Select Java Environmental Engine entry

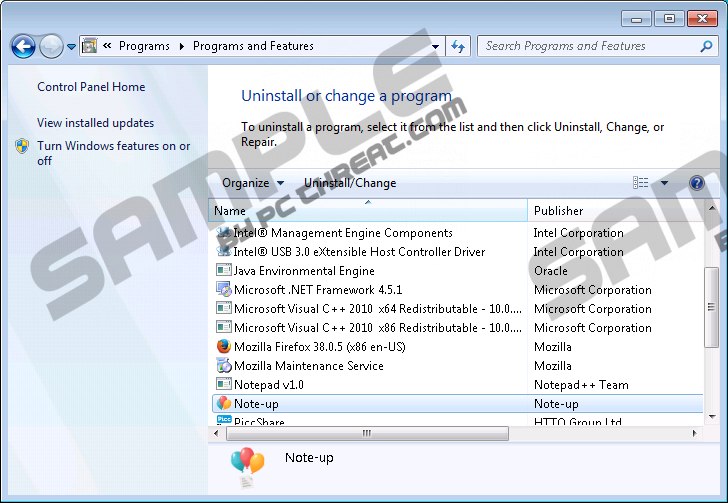pos(457,271)
